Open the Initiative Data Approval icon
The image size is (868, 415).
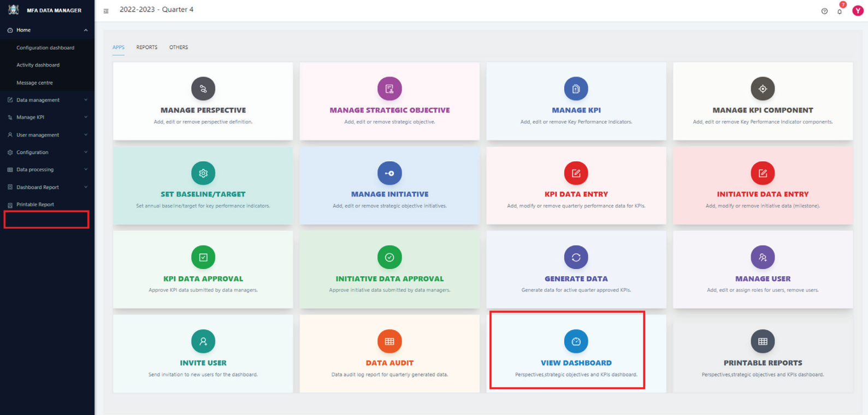(389, 258)
